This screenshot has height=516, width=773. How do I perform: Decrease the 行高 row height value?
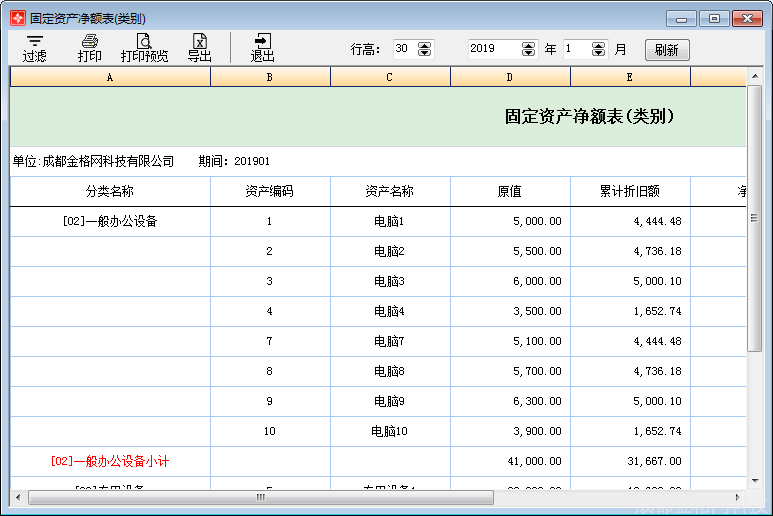point(425,53)
